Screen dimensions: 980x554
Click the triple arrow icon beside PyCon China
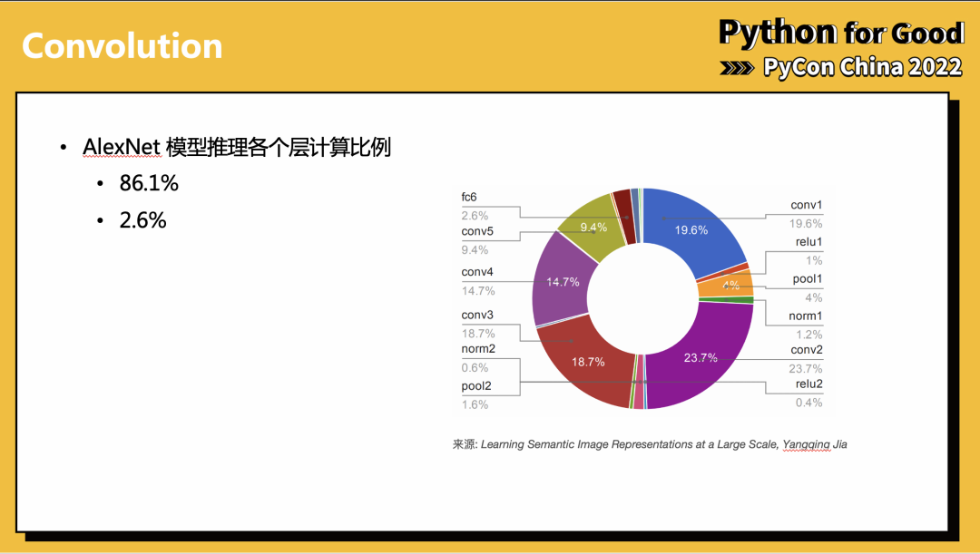click(737, 67)
